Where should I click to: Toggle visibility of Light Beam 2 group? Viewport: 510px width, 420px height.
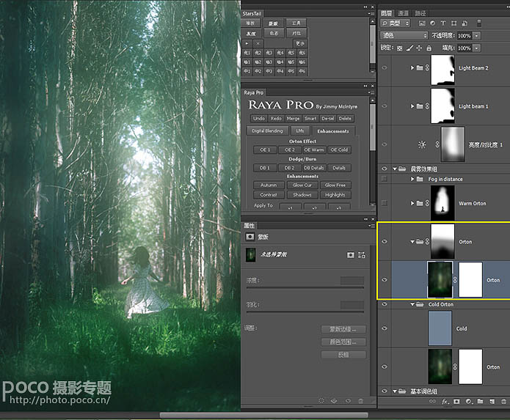(x=385, y=67)
